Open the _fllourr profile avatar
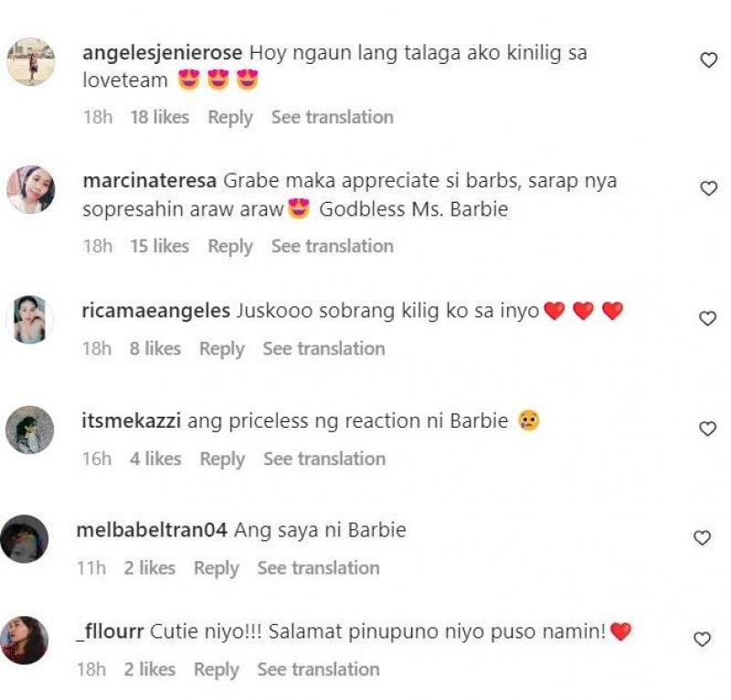This screenshot has height=700, width=731. pos(25,640)
